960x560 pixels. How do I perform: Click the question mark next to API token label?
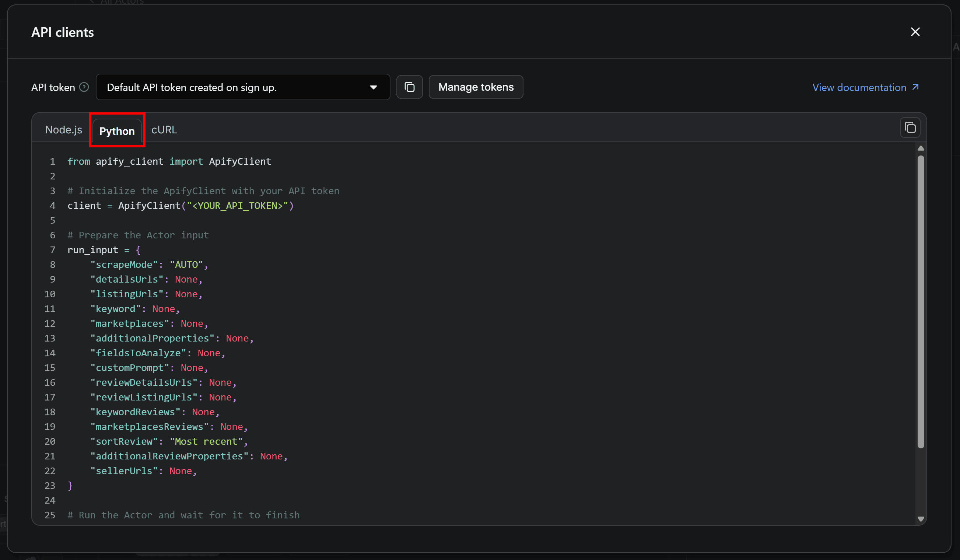(84, 87)
